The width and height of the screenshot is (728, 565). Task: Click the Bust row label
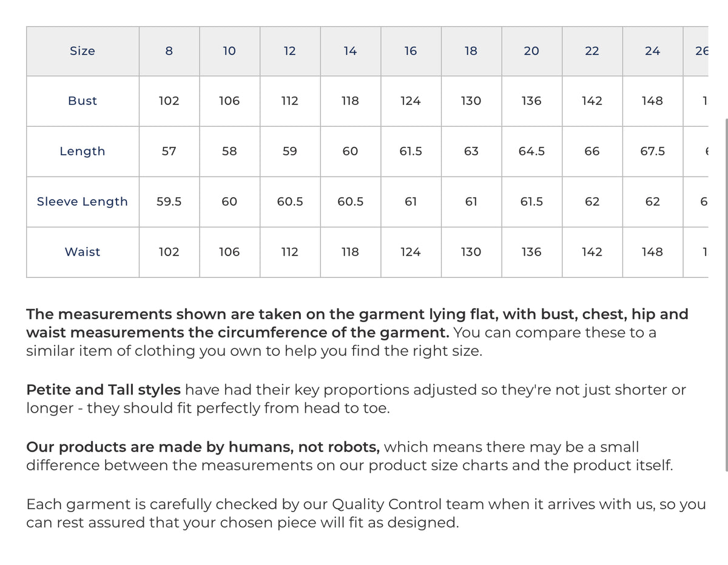click(x=83, y=101)
